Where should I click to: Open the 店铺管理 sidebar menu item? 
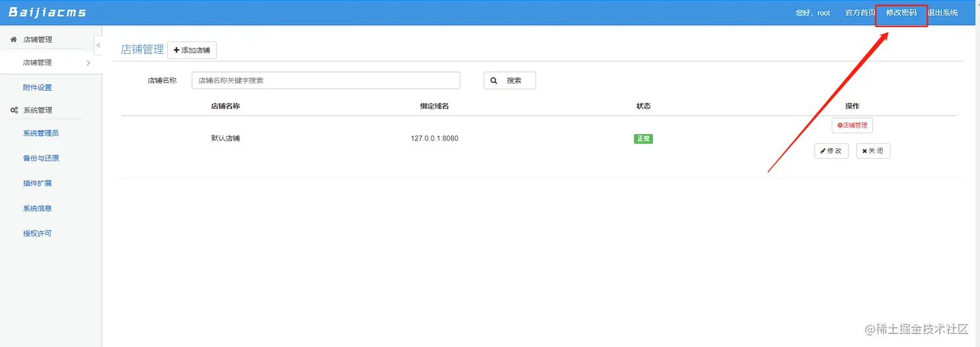[x=51, y=63]
